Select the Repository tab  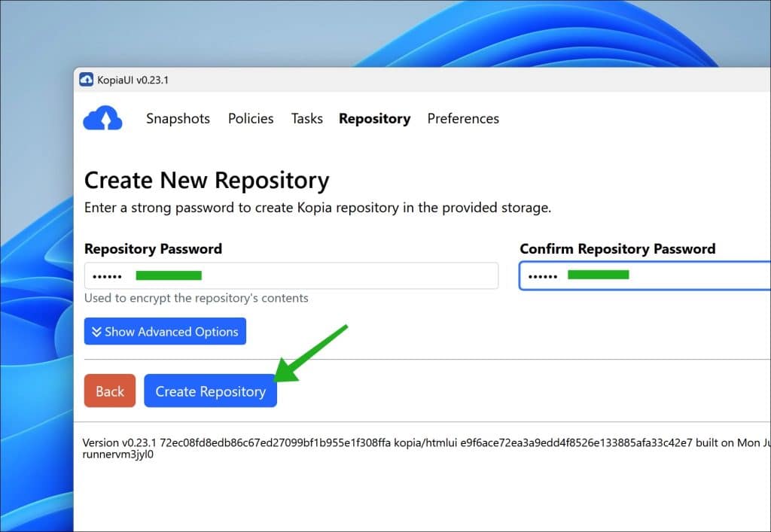pyautogui.click(x=375, y=119)
